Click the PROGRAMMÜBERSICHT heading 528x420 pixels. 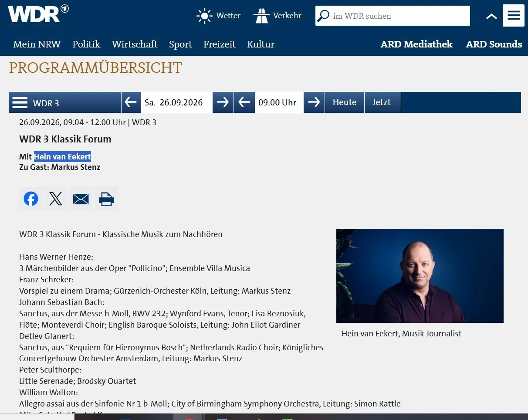click(x=95, y=68)
